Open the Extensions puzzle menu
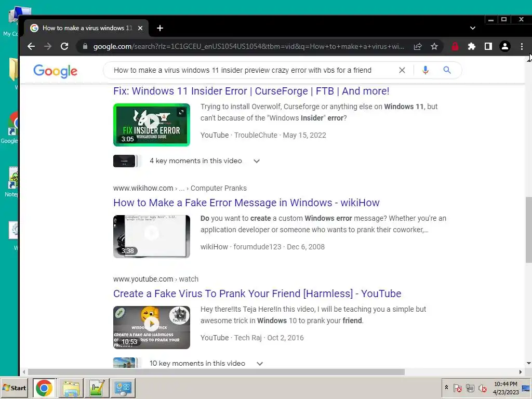The width and height of the screenshot is (532, 399). (x=472, y=46)
